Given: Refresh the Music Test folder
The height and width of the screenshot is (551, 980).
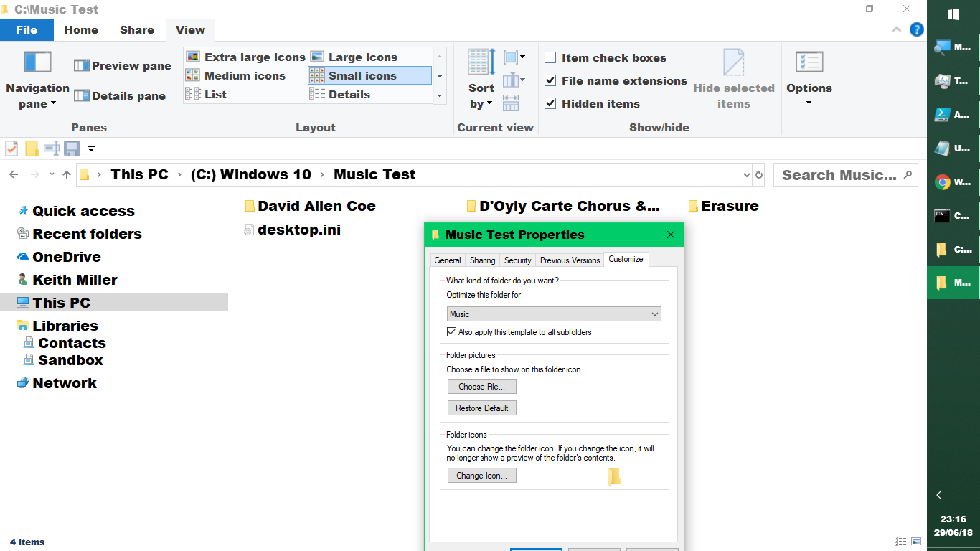Looking at the screenshot, I should (x=759, y=174).
